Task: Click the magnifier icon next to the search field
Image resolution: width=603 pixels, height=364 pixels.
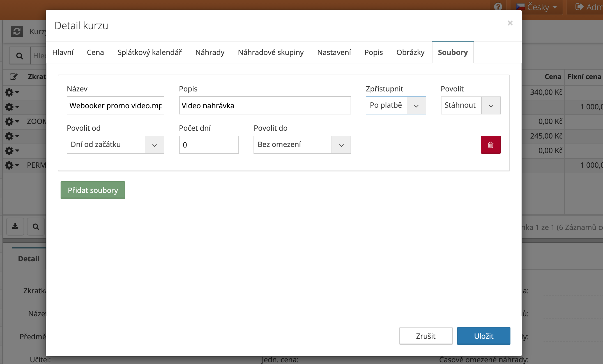Action: point(20,56)
